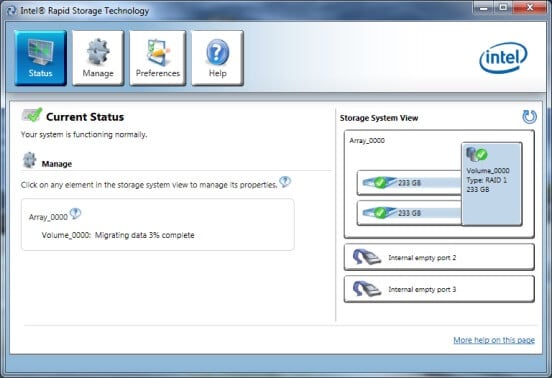Open the Status tab
Screen dimensions: 552x378
(x=40, y=58)
